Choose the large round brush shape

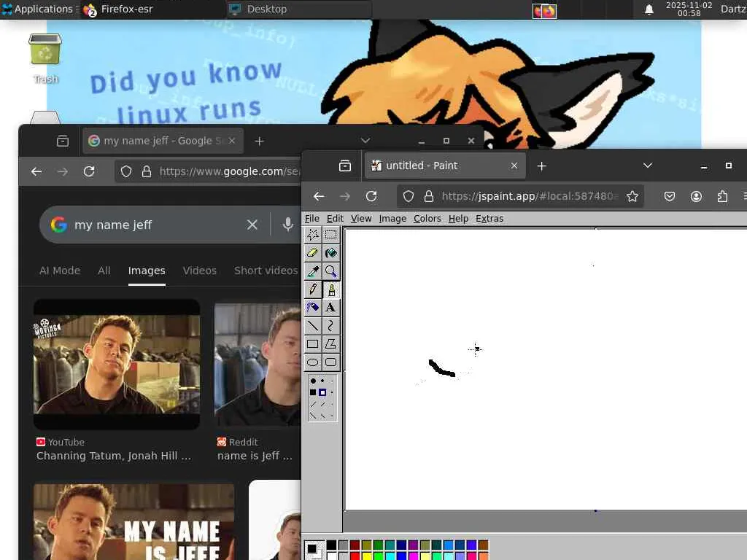tap(312, 381)
